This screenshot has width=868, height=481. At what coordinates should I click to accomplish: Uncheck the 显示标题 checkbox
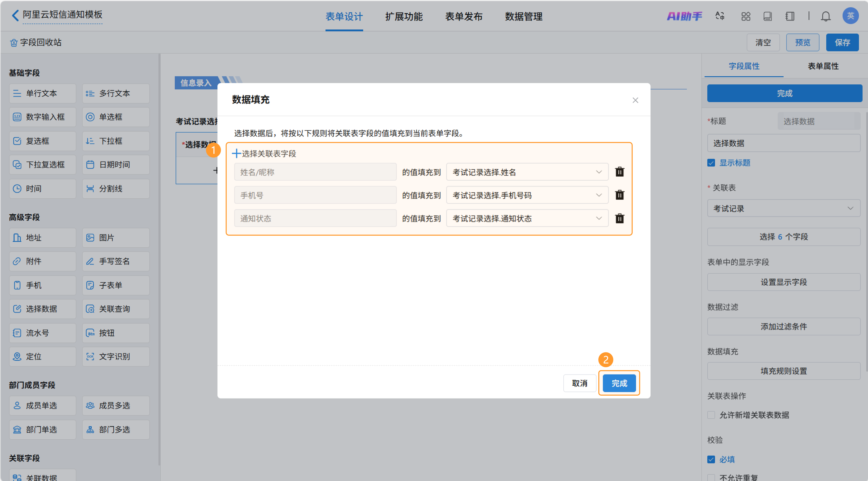point(711,163)
